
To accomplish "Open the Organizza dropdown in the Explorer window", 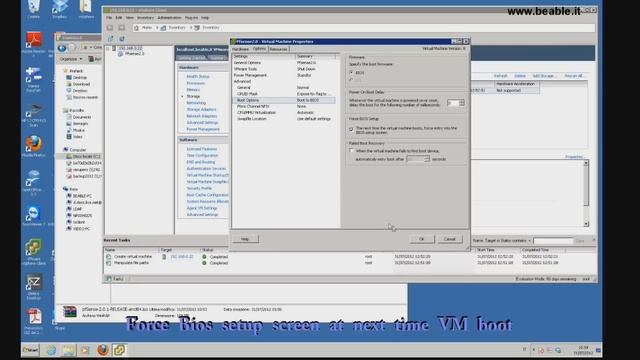I will 71,59.
